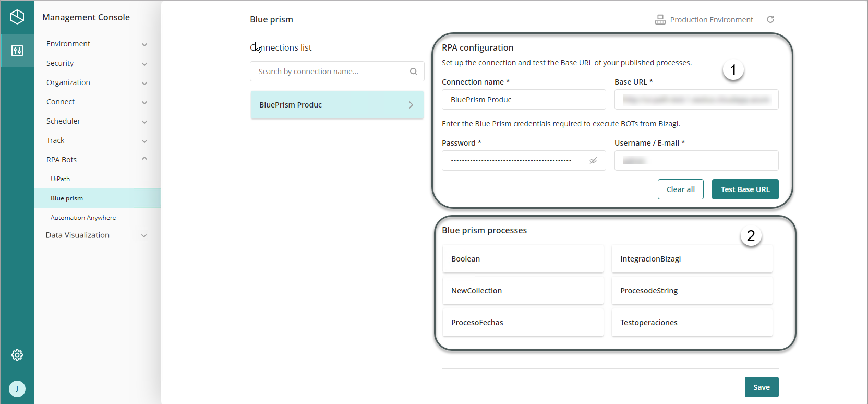Image resolution: width=868 pixels, height=404 pixels.
Task: Select BluePrism Produc in connections list
Action: point(337,105)
